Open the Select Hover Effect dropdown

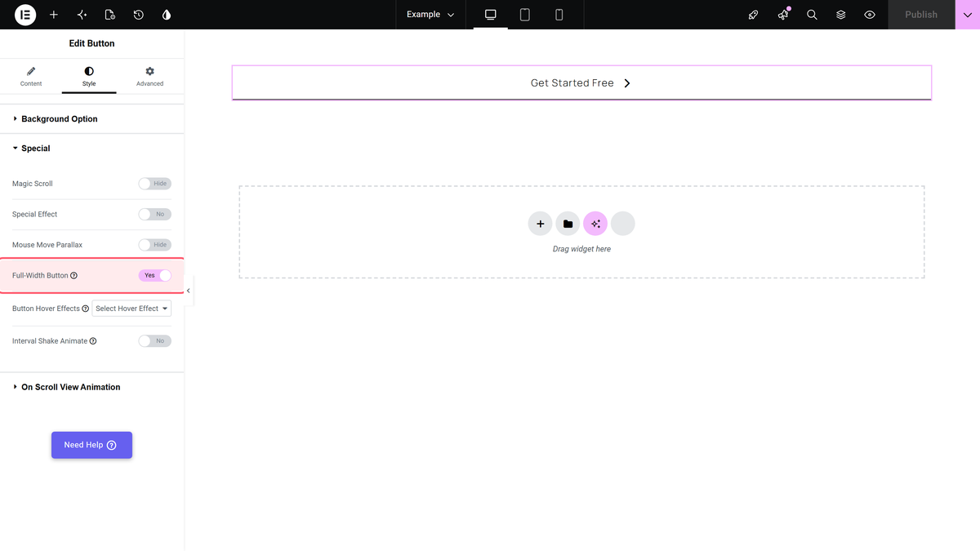coord(131,309)
